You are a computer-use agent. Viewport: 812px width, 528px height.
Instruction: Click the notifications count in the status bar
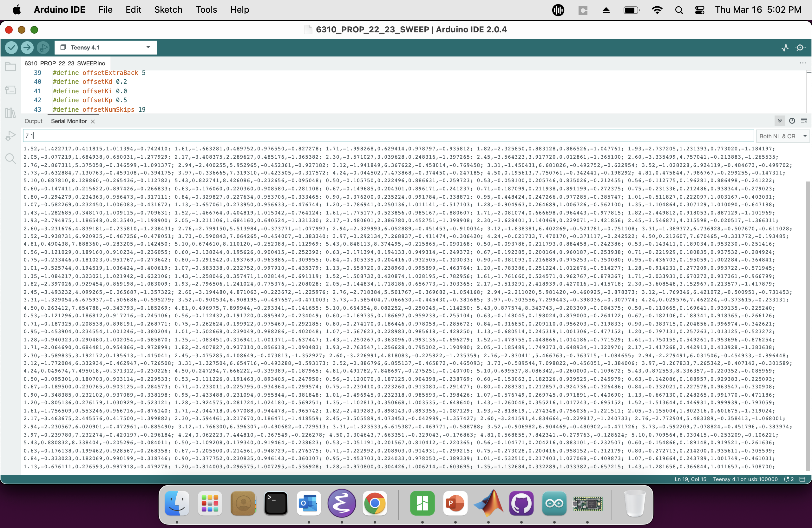[789, 479]
